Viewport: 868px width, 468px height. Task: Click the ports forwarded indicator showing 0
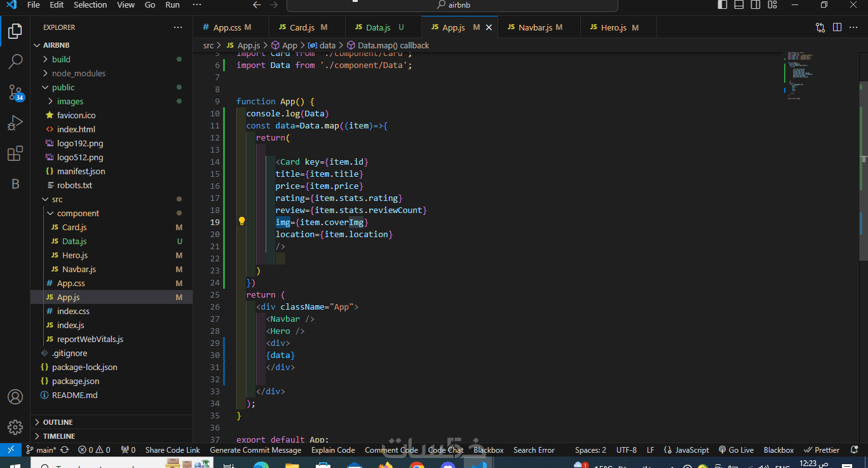(x=128, y=450)
